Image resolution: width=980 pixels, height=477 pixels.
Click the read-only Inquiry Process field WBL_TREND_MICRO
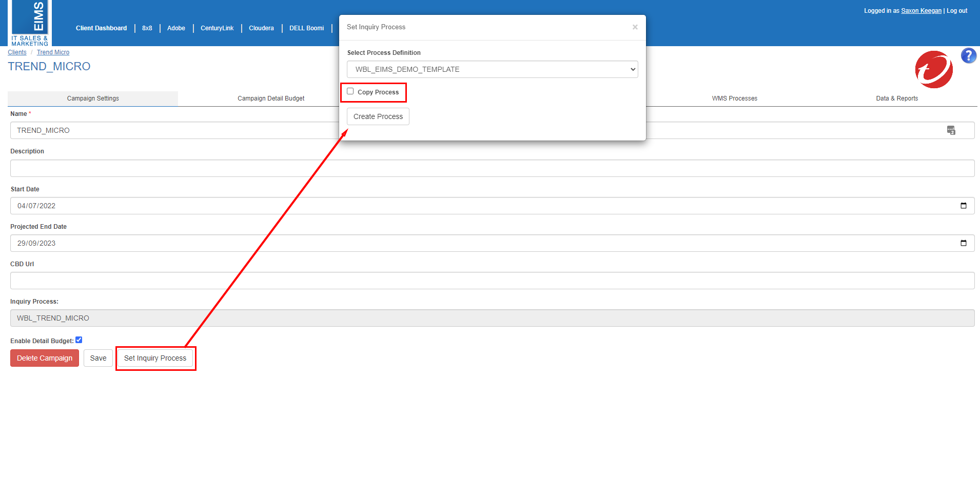[492, 318]
